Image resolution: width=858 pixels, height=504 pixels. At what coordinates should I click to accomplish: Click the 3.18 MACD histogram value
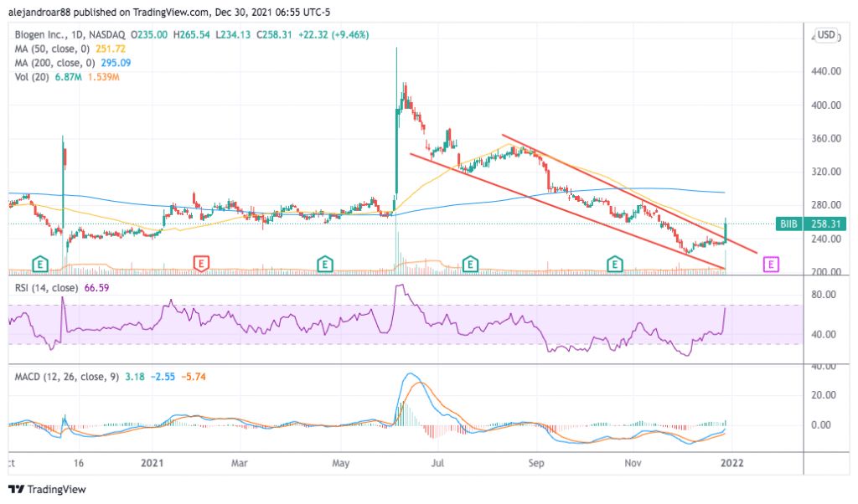(135, 377)
